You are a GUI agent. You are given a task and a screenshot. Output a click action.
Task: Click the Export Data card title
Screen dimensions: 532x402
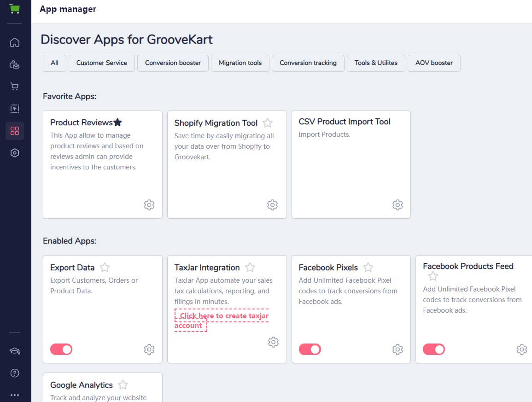72,268
